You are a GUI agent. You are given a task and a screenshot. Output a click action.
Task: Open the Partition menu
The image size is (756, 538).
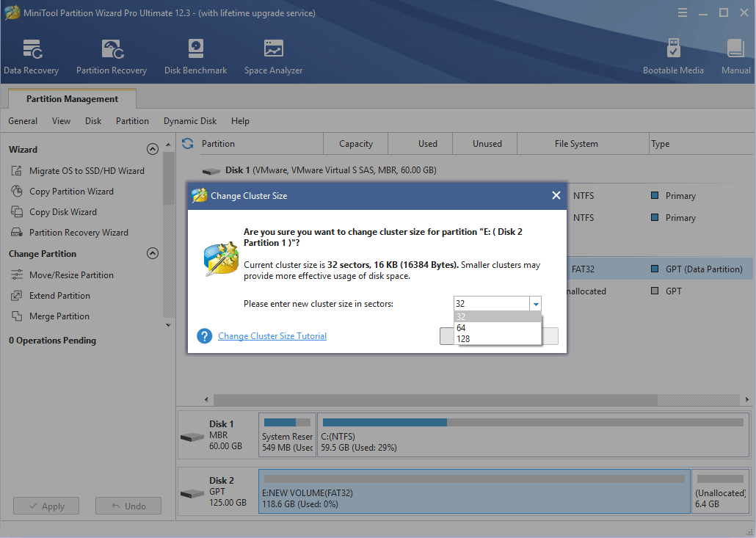[x=132, y=121]
